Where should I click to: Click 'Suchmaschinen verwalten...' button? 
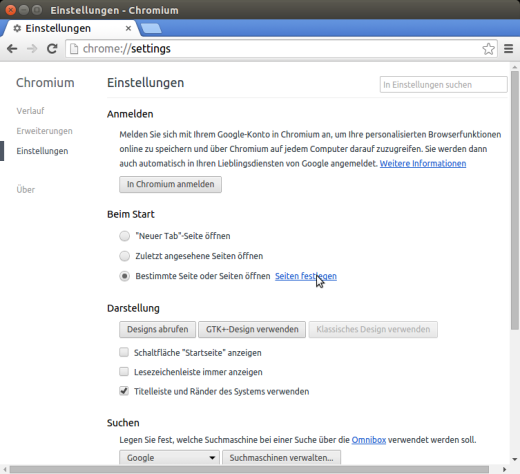tap(281, 457)
